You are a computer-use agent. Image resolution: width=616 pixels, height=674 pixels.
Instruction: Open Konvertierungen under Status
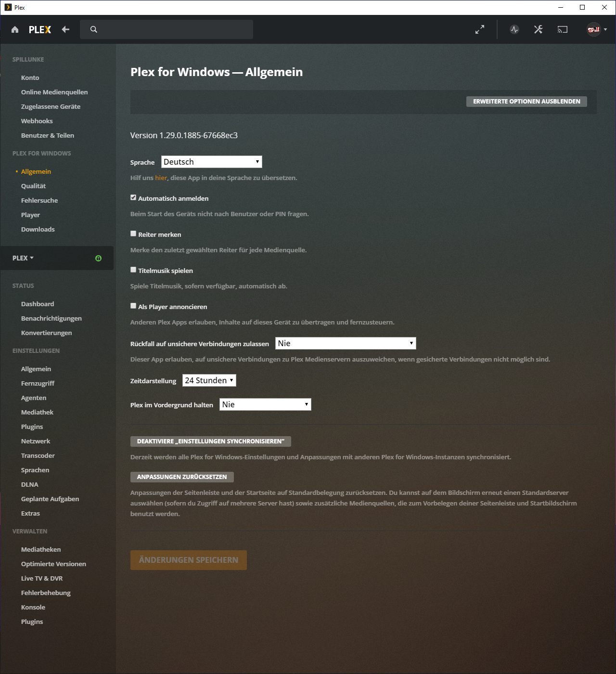point(47,333)
